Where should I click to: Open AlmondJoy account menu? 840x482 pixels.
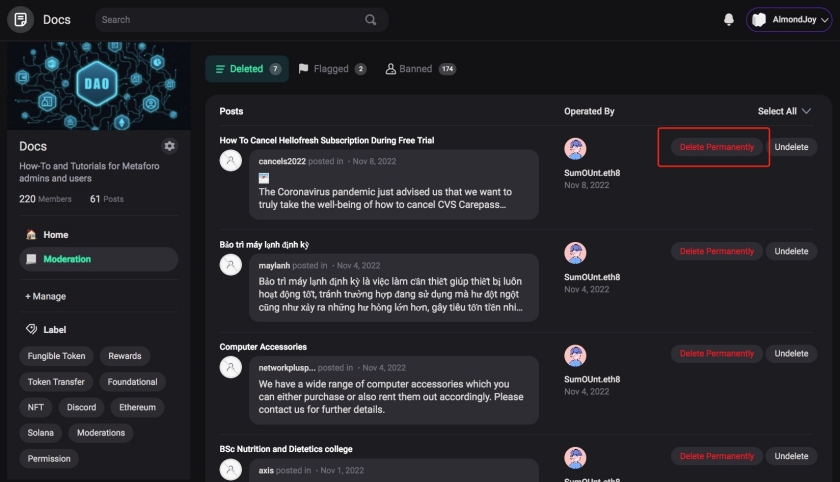point(789,20)
